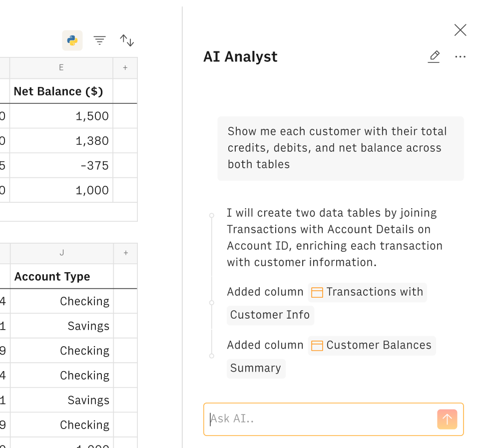
Task: Click the user prompt message bubble
Action: (340, 148)
